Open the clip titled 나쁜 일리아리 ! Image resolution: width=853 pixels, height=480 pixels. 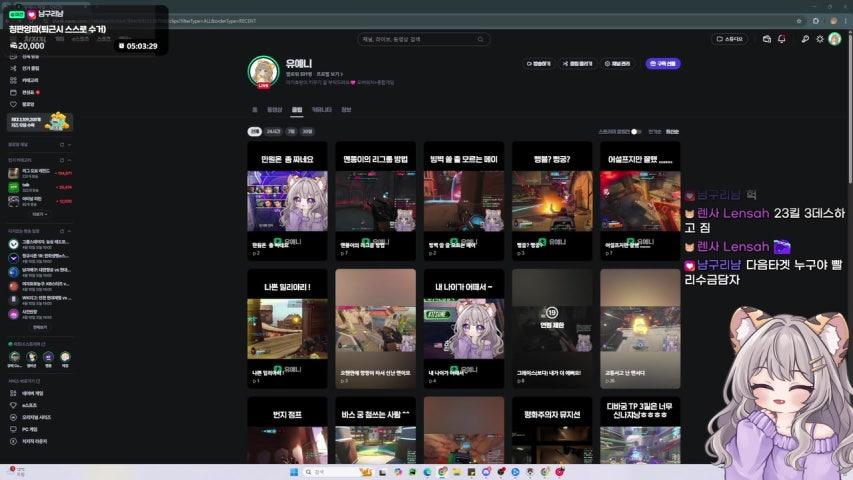pyautogui.click(x=287, y=328)
